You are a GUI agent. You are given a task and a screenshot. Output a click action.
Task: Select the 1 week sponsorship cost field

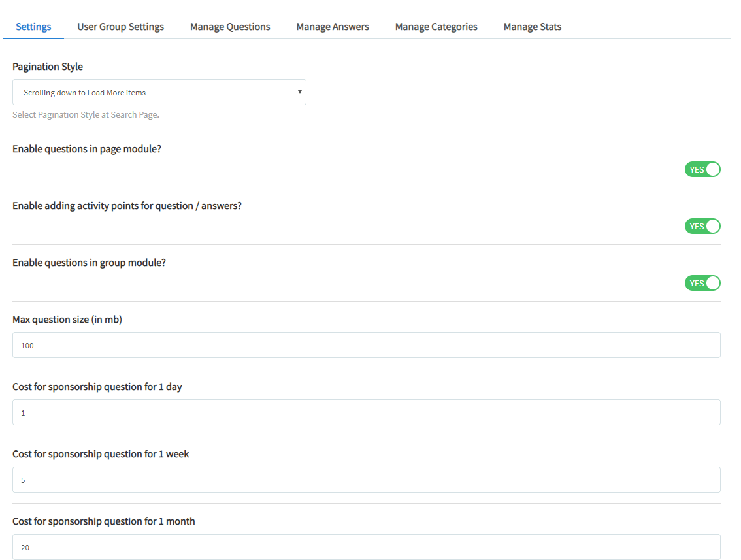[366, 480]
